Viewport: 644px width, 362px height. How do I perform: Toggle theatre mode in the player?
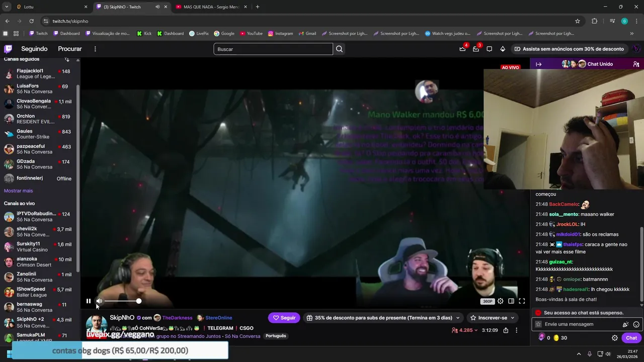(511, 301)
